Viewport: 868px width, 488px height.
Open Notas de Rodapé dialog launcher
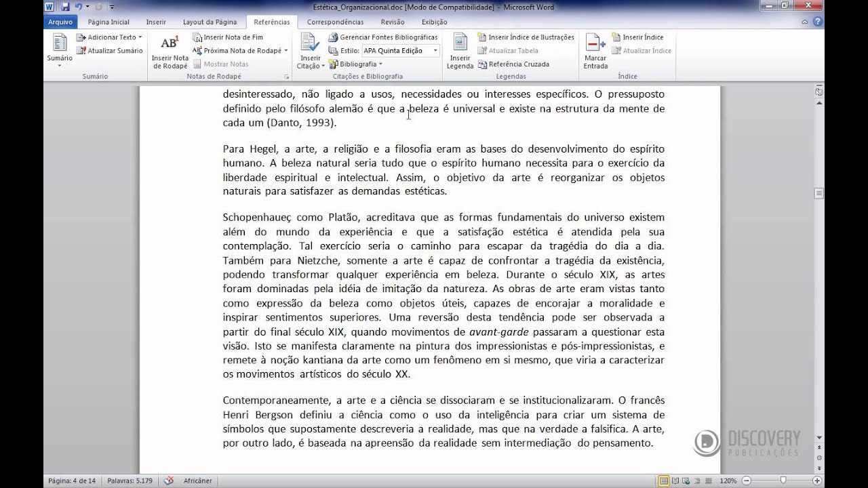[286, 77]
